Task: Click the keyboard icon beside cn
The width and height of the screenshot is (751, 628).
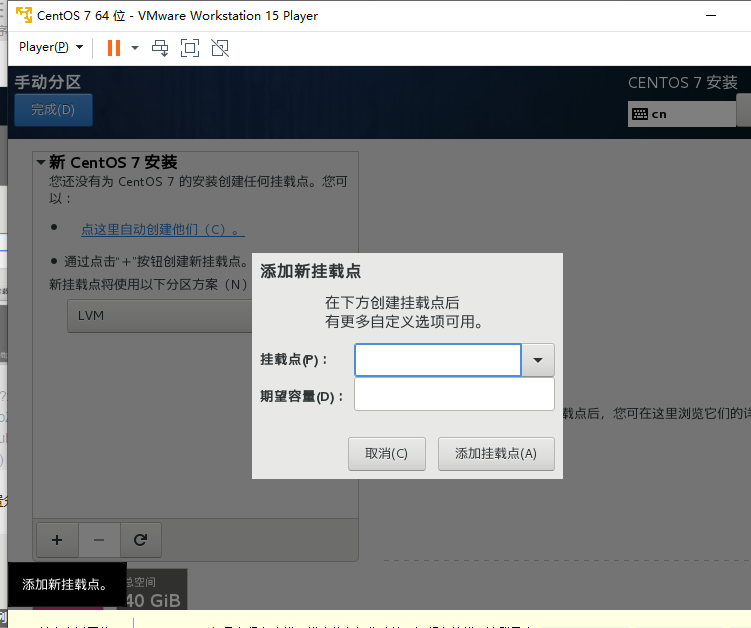Action: pos(640,114)
